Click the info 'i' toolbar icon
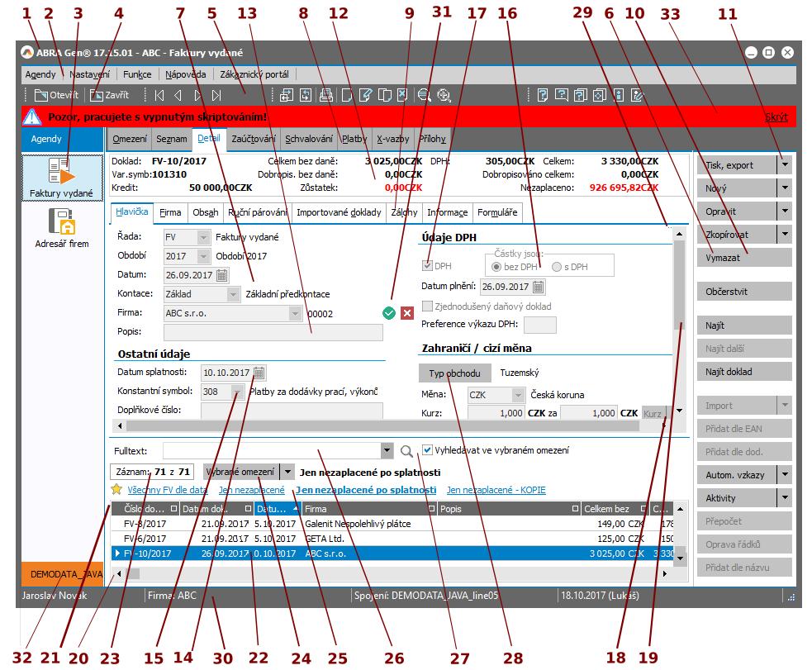This screenshot has width=812, height=670. [619, 95]
